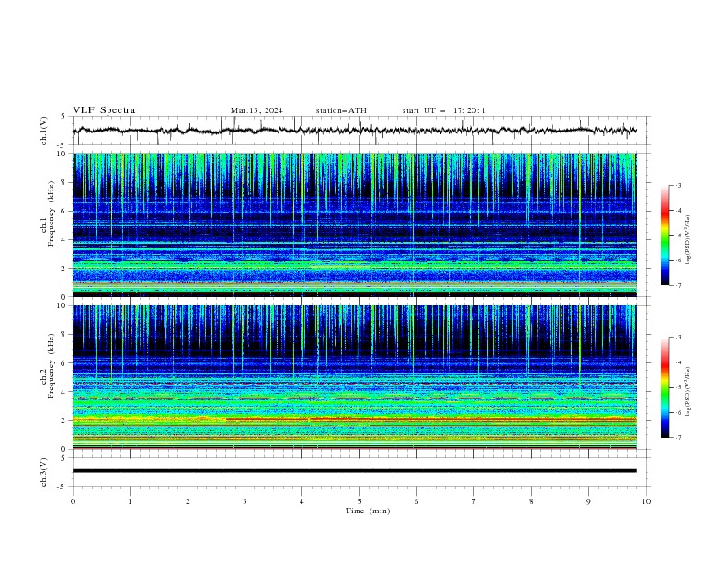Click the 'ch.1(V)' waveform axis label
The height and width of the screenshot is (563, 728).
tap(43, 131)
